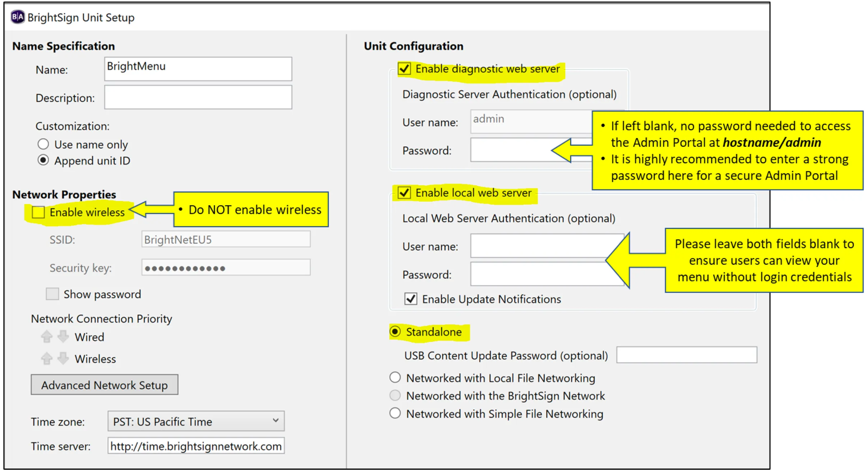Toggle Enable local web server checkbox
The height and width of the screenshot is (473, 868).
pos(404,193)
